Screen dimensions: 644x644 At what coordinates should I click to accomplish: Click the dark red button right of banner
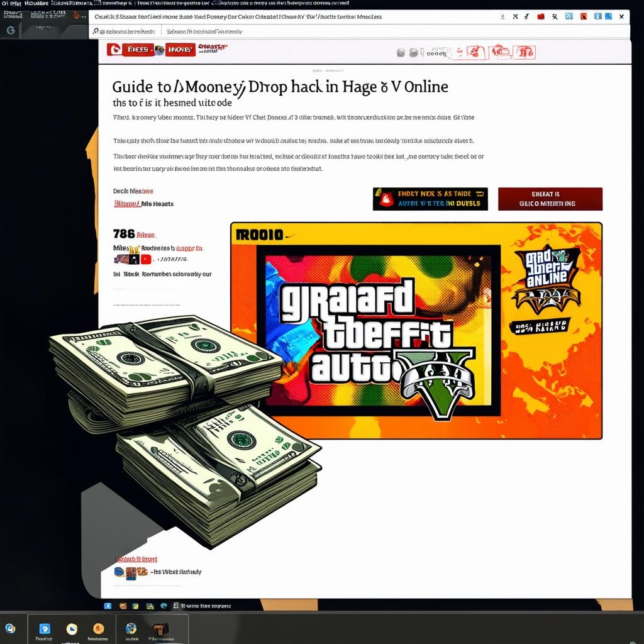click(x=550, y=199)
